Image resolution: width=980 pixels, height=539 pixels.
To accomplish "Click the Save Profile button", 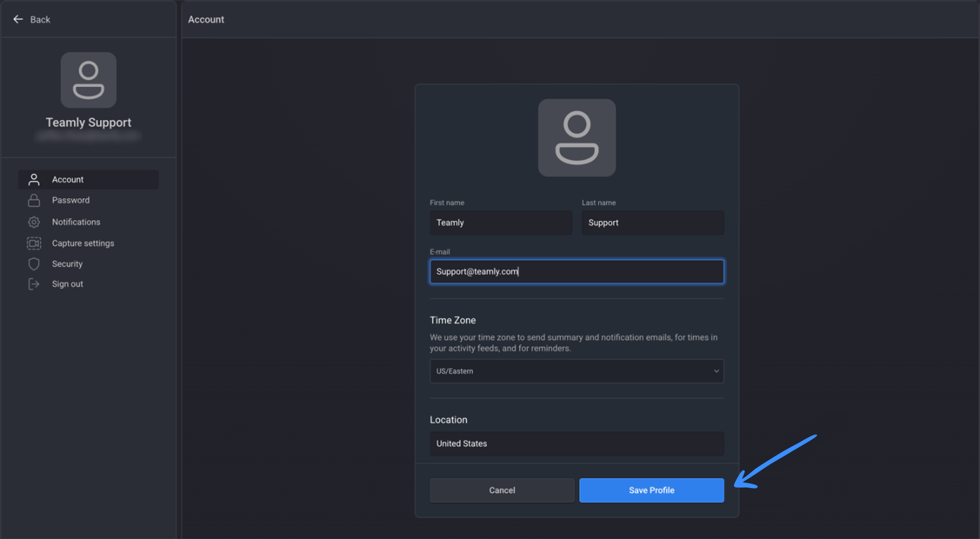I will [x=652, y=490].
